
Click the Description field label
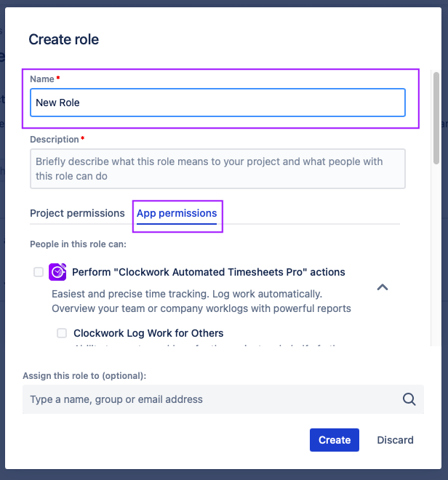coord(54,139)
